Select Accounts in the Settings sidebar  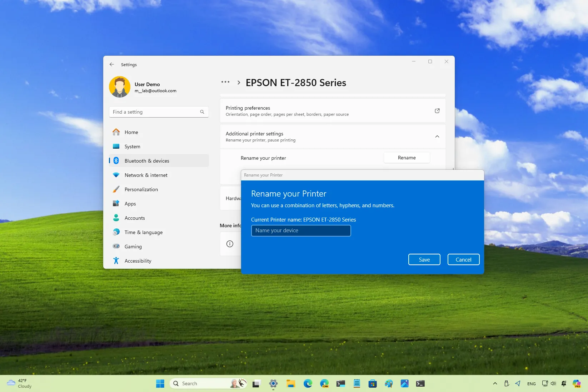[135, 218]
